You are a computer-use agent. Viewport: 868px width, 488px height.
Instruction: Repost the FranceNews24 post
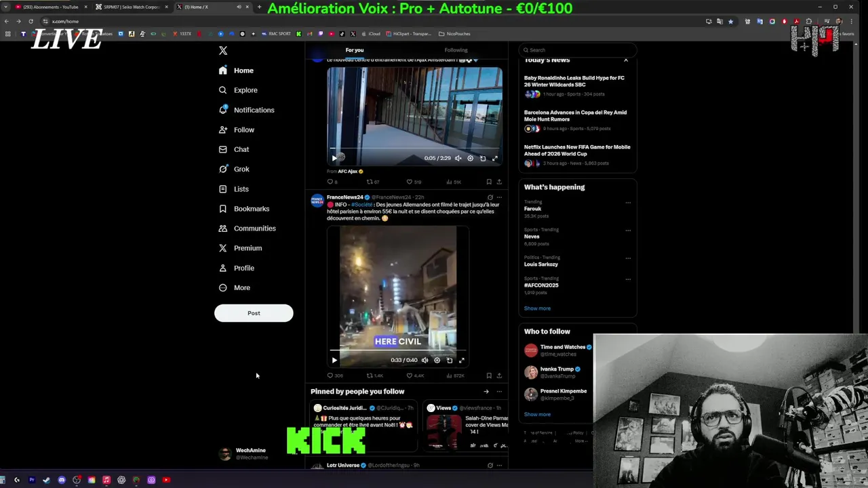(x=375, y=375)
